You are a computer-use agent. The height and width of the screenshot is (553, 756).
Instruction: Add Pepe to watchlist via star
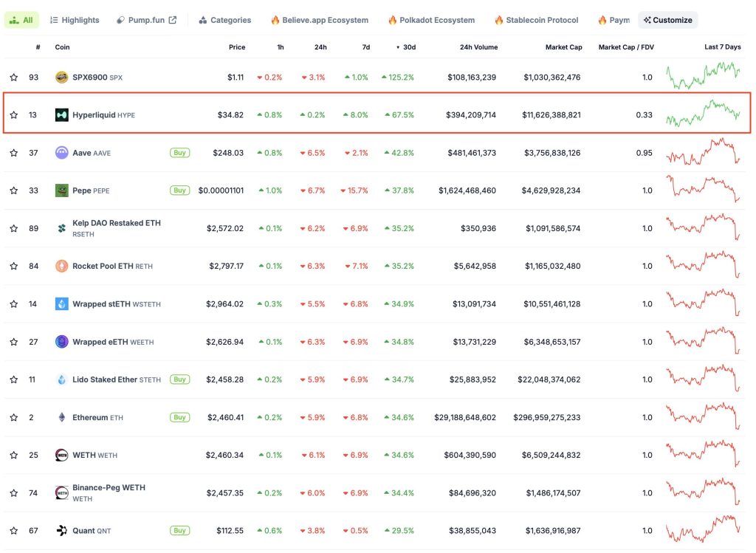[13, 190]
